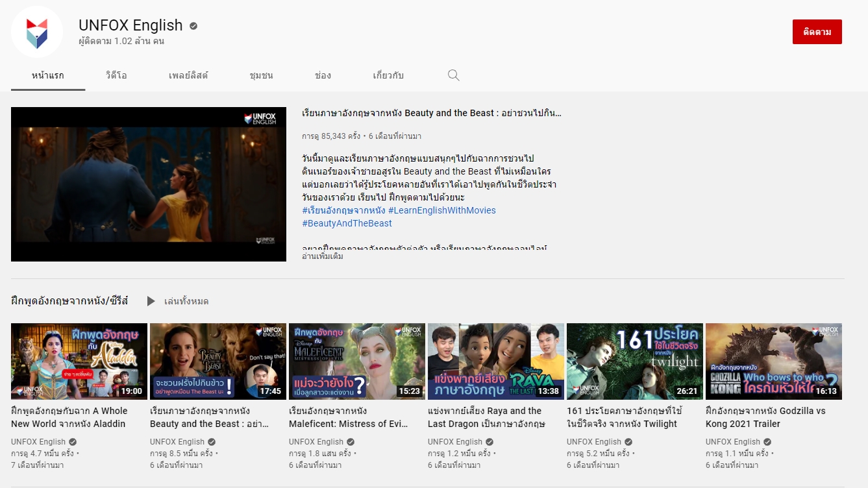
Task: Switch to the วิดีโอ tab
Action: point(116,75)
